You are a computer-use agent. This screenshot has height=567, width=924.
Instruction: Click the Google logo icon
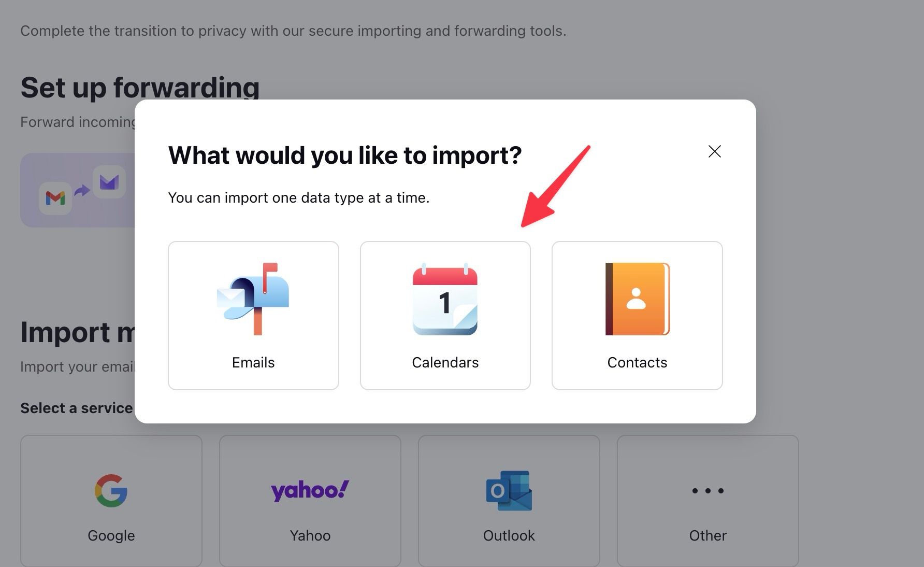click(111, 490)
